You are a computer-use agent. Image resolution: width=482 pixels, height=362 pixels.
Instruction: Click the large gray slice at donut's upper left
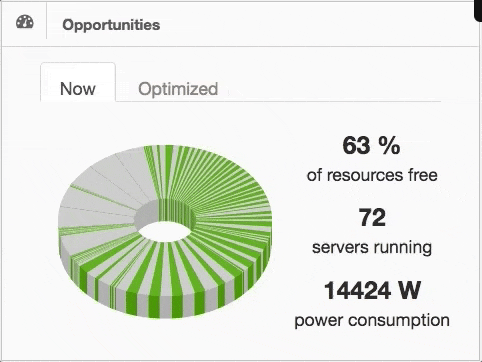[110, 177]
